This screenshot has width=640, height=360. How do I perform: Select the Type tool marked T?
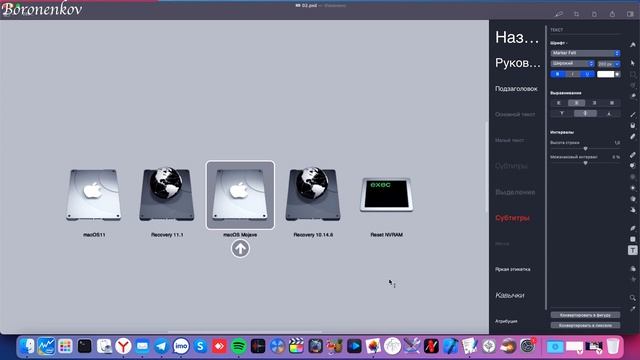tap(633, 250)
